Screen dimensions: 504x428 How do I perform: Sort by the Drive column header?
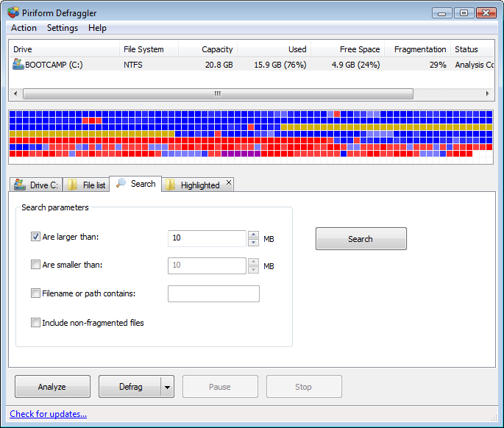(x=64, y=49)
